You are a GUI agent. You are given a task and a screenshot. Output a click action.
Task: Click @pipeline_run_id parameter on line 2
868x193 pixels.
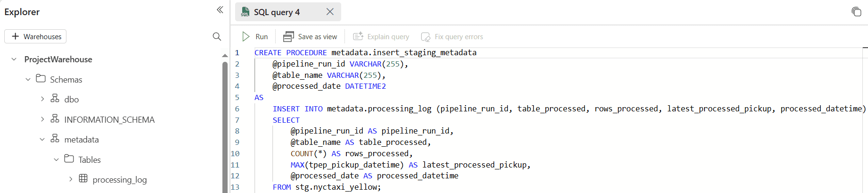(309, 64)
